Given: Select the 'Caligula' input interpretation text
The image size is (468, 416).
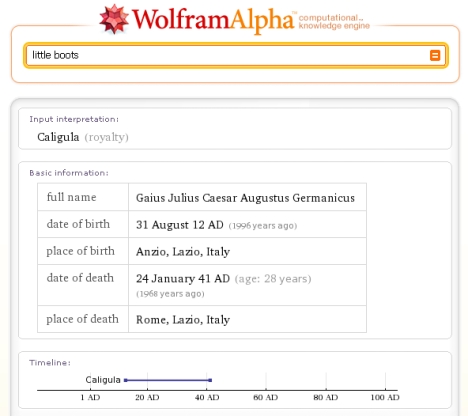Looking at the screenshot, I should 58,137.
